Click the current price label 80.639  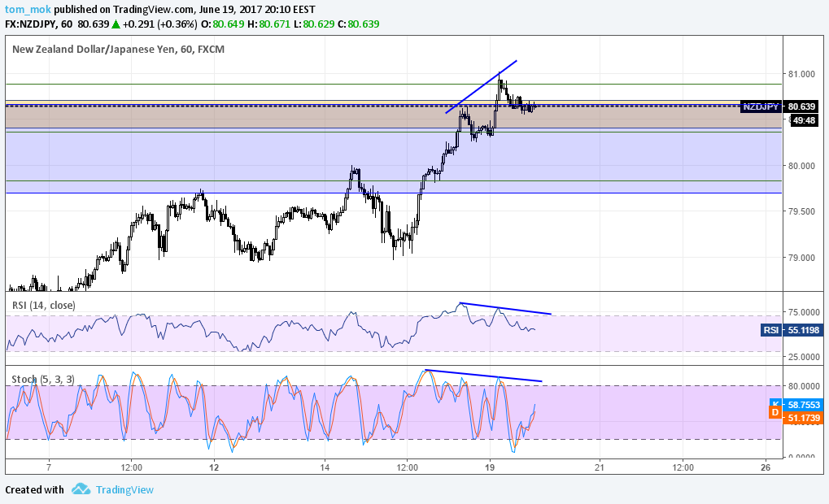[x=801, y=106]
